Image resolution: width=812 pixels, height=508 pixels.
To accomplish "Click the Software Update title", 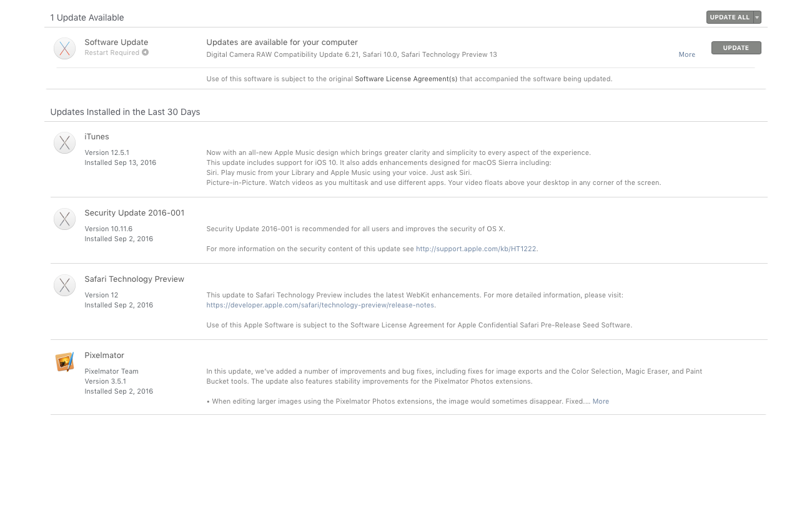I will pyautogui.click(x=116, y=42).
